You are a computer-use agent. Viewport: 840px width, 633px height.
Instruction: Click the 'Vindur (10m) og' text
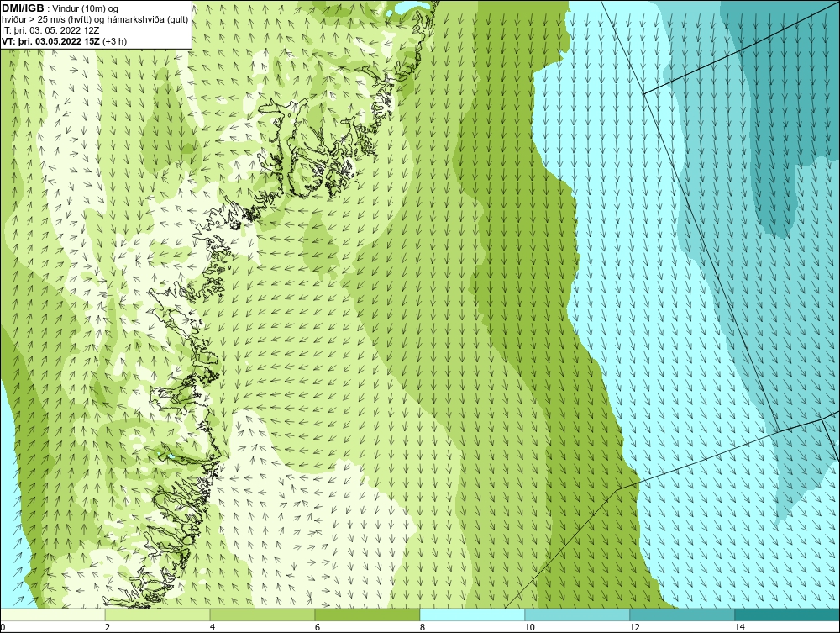pos(85,8)
